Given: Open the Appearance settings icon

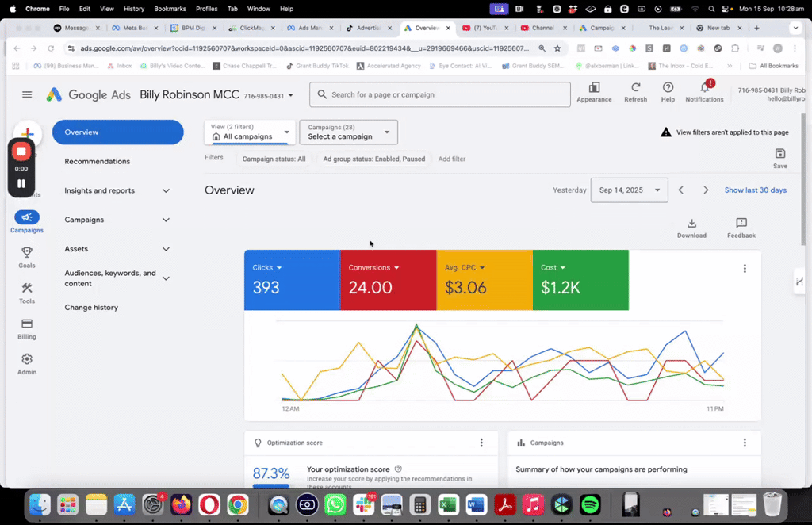Looking at the screenshot, I should coord(594,92).
